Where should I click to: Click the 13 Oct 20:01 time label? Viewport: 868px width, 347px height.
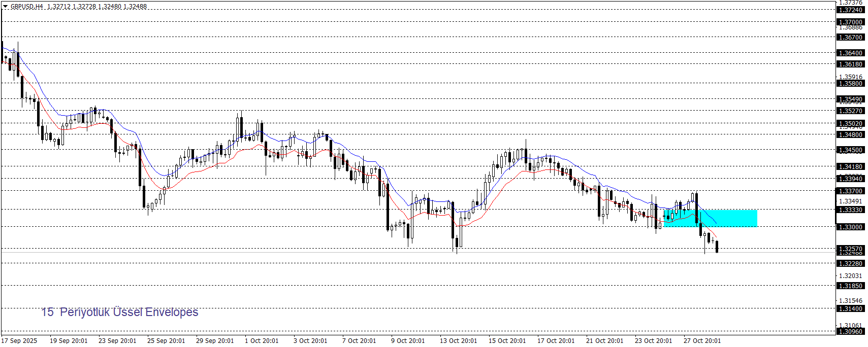pyautogui.click(x=459, y=341)
